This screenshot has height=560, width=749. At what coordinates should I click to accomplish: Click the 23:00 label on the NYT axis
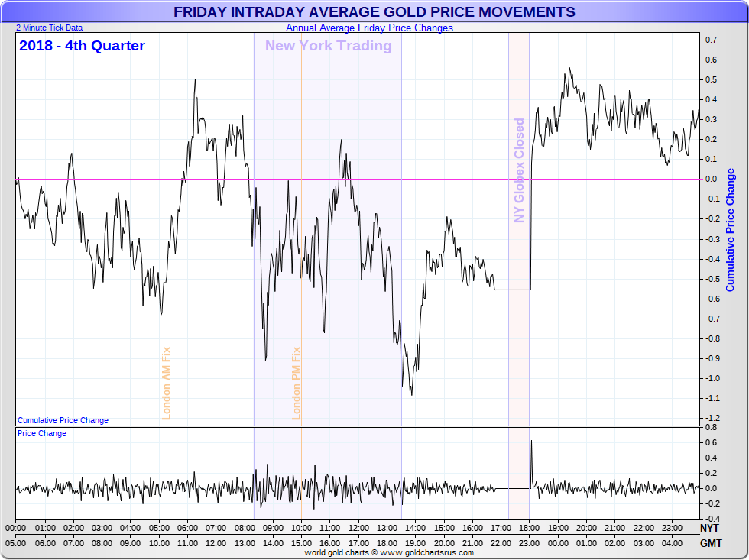point(672,528)
